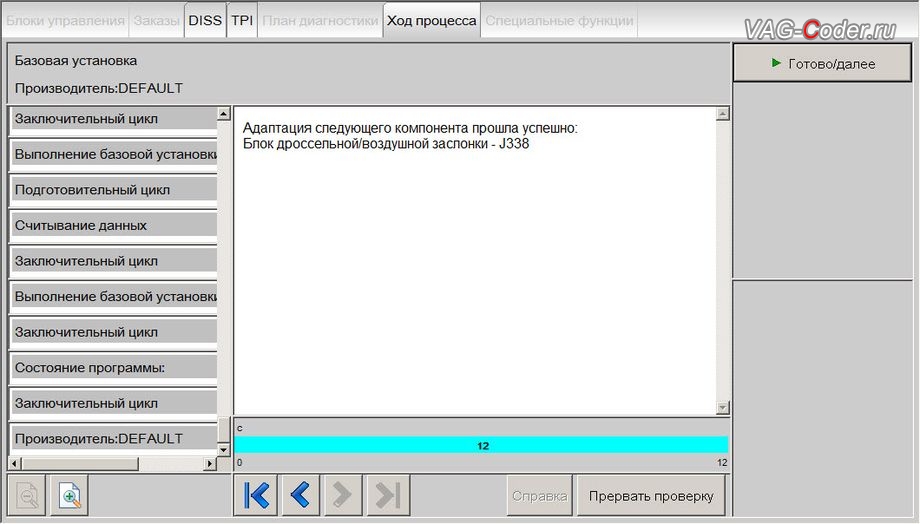920x524 pixels.
Task: Click the Базовая установка heading text
Action: pos(76,60)
